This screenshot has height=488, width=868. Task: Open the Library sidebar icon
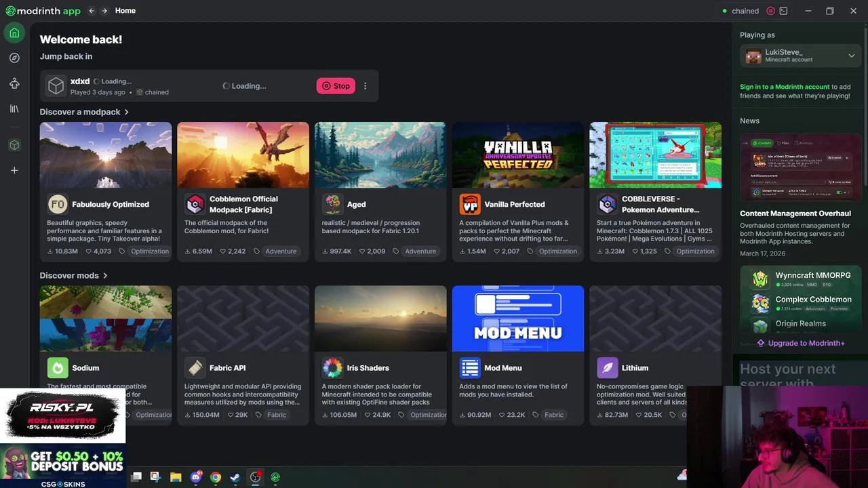pyautogui.click(x=14, y=108)
